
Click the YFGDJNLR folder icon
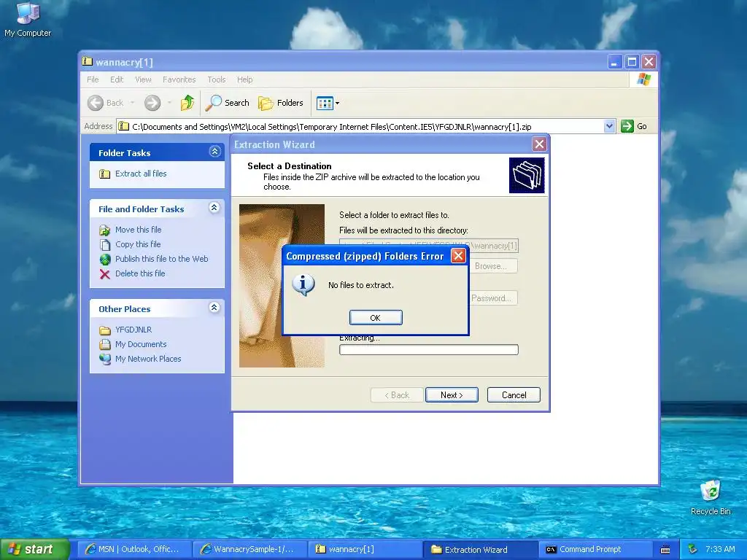[x=105, y=330]
